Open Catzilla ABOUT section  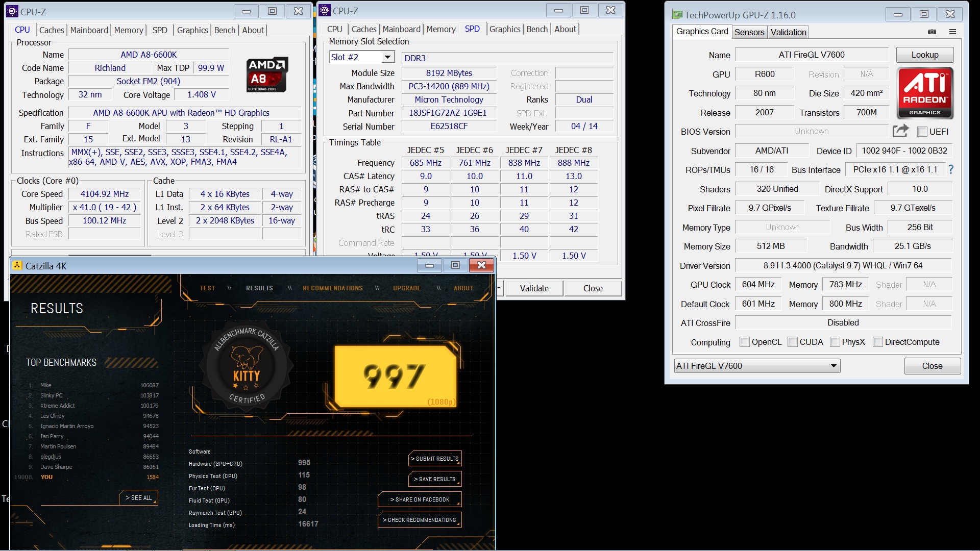pyautogui.click(x=463, y=288)
